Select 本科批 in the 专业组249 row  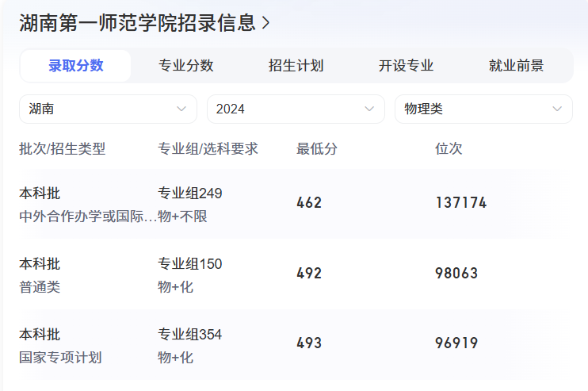click(40, 194)
